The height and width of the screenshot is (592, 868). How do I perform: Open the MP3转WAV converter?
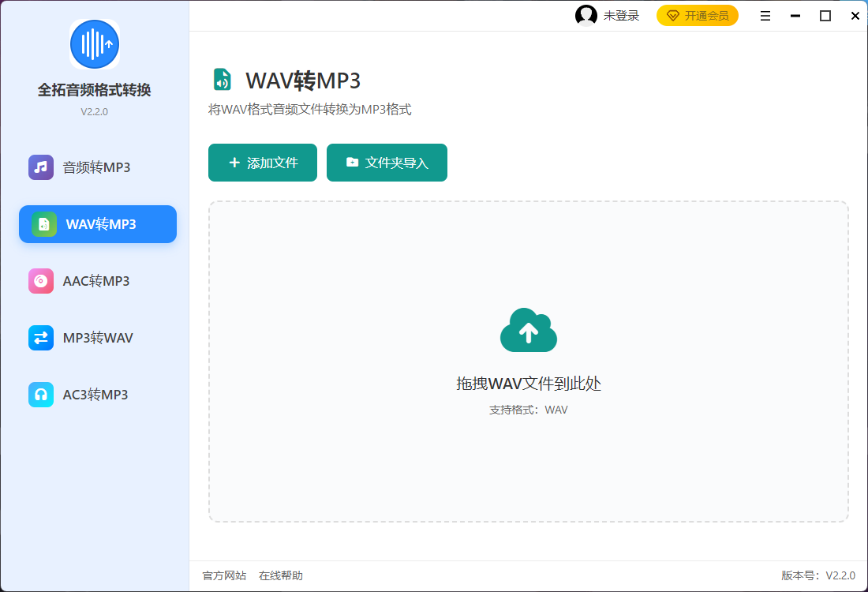tap(98, 338)
